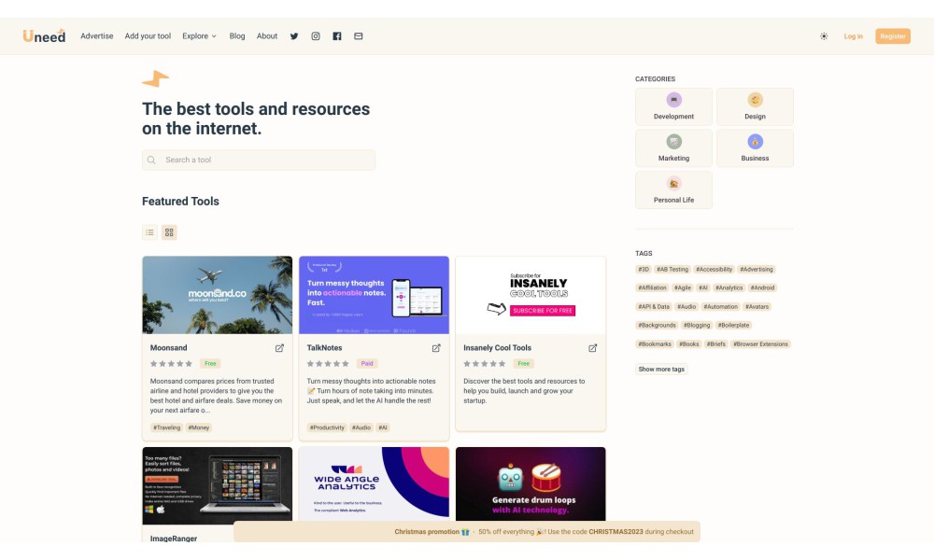The width and height of the screenshot is (934, 560).
Task: Select the #Books tag
Action: coord(689,344)
